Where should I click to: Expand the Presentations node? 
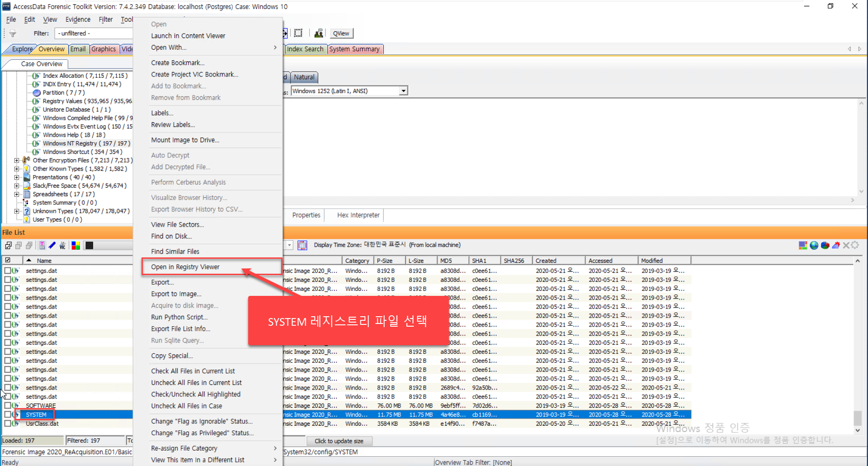[17, 177]
